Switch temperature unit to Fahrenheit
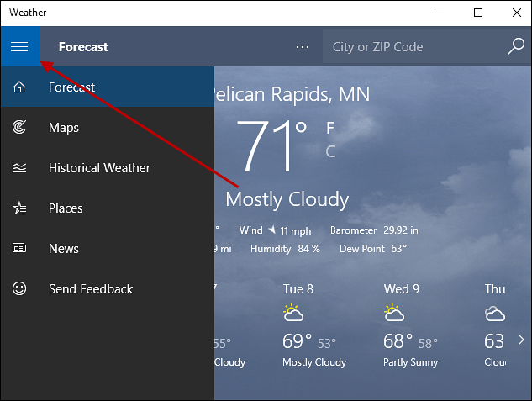Viewport: 532px width, 401px height. (330, 129)
